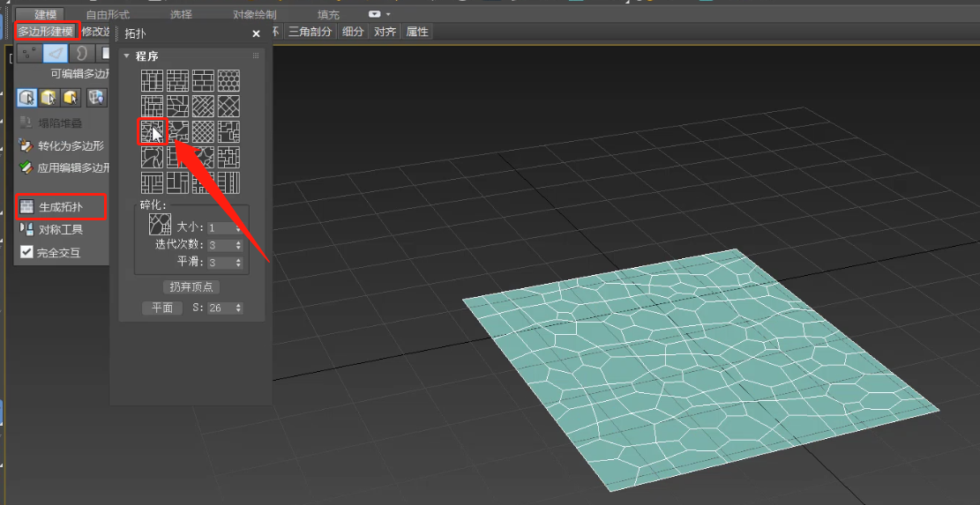Switch to the 自由形式 ribbon tab
This screenshot has height=505, width=980.
click(108, 15)
